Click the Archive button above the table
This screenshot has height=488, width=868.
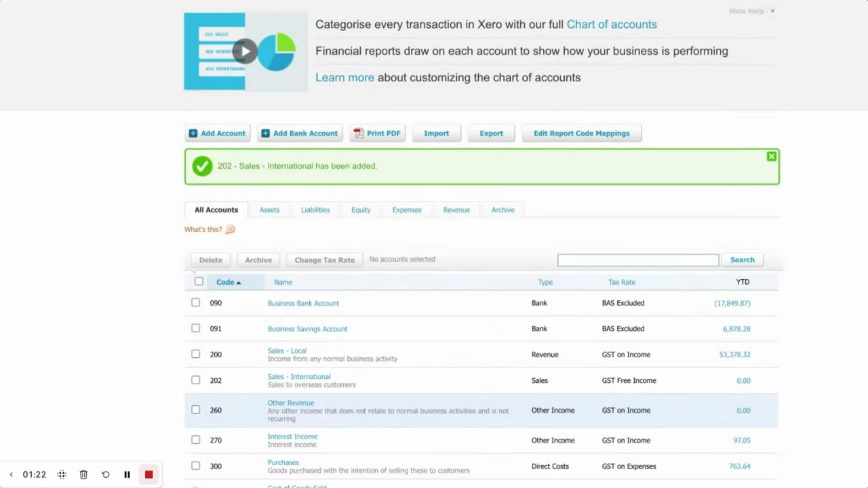[x=258, y=260]
